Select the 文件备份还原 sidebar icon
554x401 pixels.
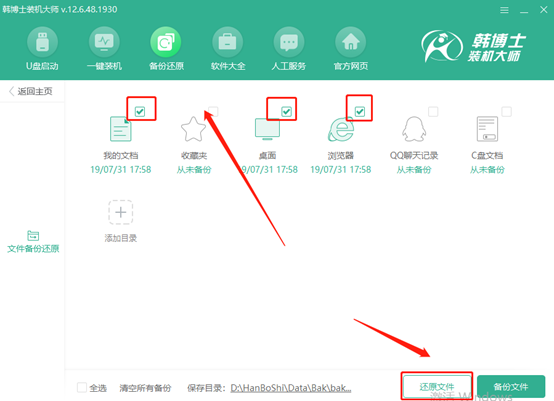(33, 236)
